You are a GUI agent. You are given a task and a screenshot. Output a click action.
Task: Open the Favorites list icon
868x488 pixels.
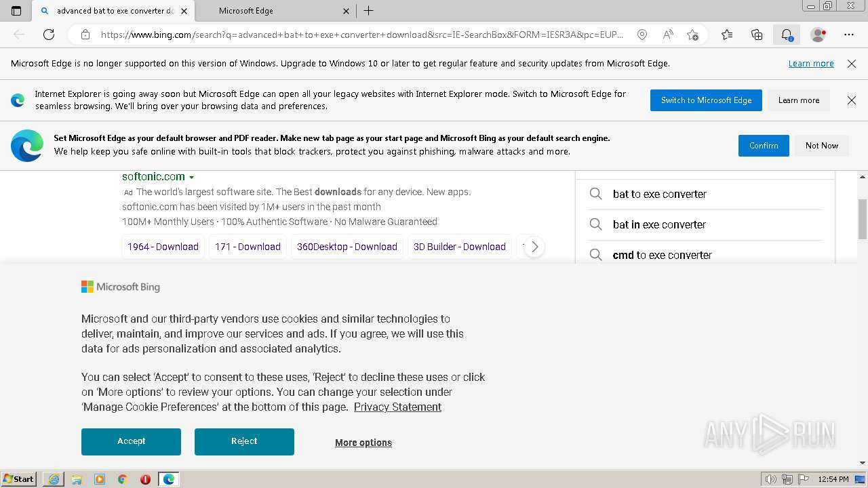point(727,35)
